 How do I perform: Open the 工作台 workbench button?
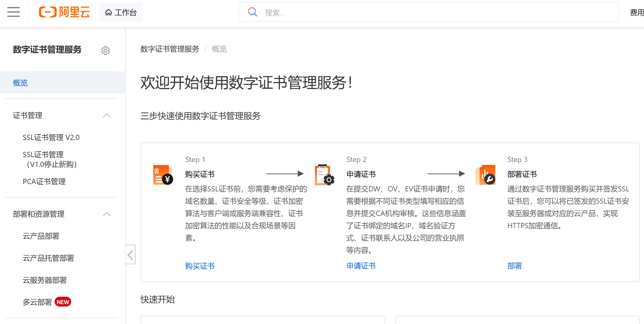click(x=121, y=12)
